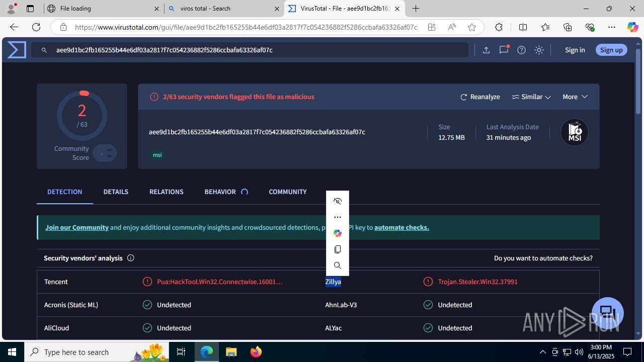
Task: Open Firefox from the taskbar
Action: coord(256,352)
